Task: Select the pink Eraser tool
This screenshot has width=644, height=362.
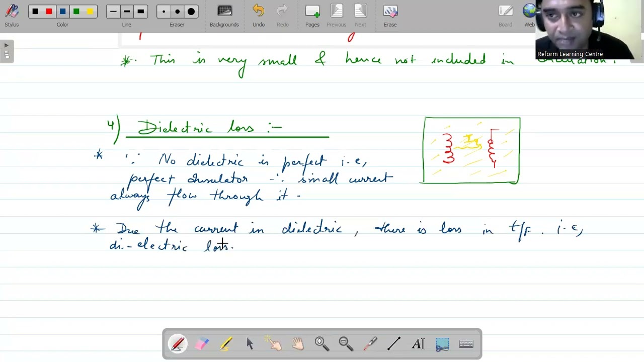Action: pos(202,344)
